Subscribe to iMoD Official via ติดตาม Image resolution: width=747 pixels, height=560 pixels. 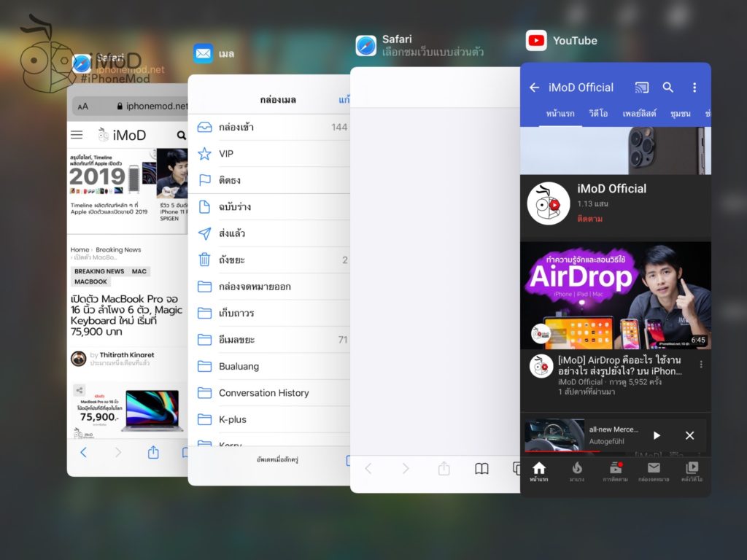[x=590, y=219]
